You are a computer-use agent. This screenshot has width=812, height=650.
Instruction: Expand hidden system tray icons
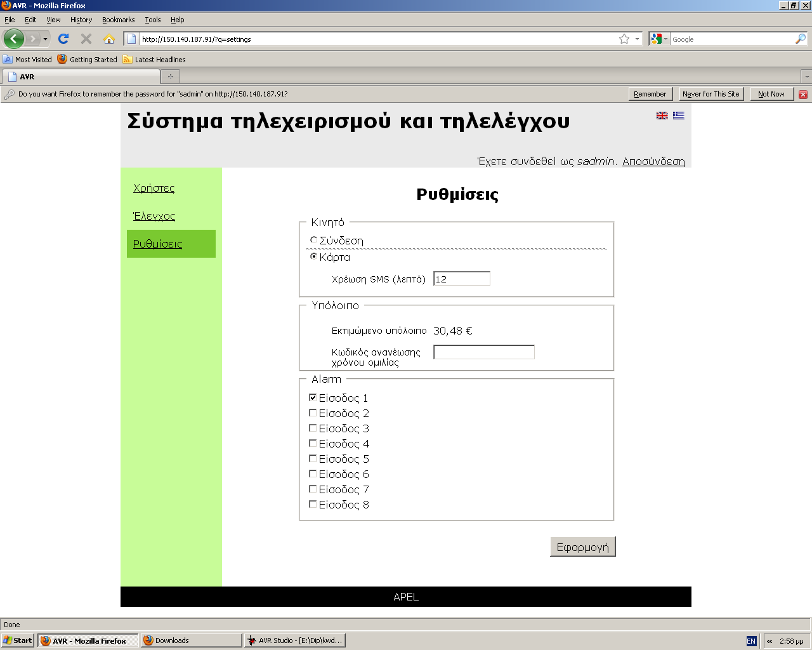point(769,641)
